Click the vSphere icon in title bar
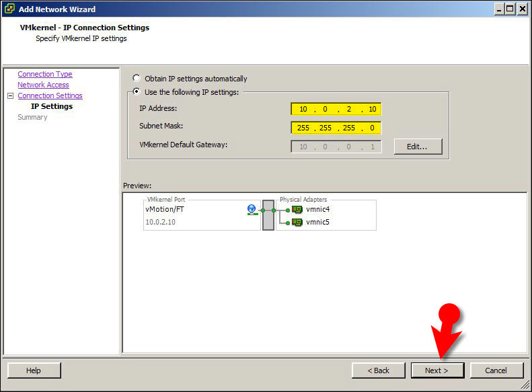Screen dimensions: 532x392 pyautogui.click(x=9, y=9)
